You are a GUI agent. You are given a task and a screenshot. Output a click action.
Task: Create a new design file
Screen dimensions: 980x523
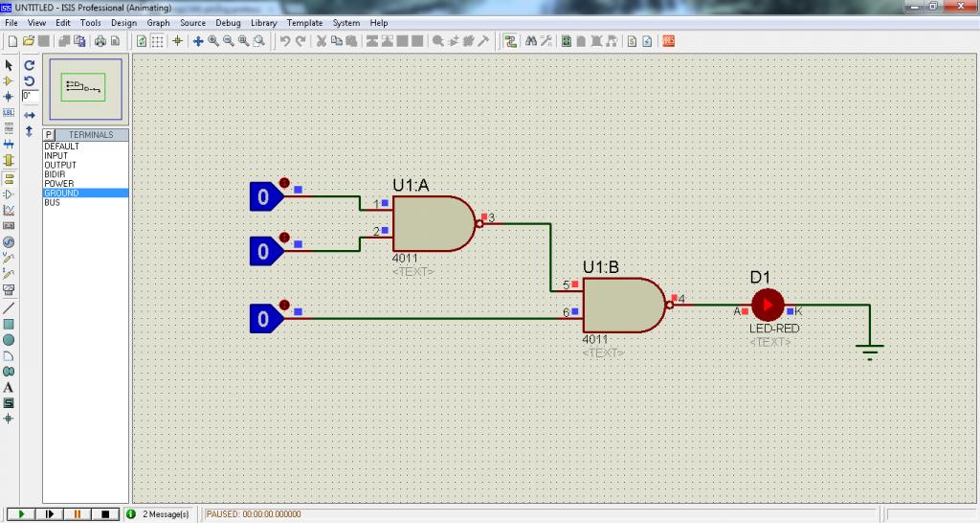coord(12,41)
